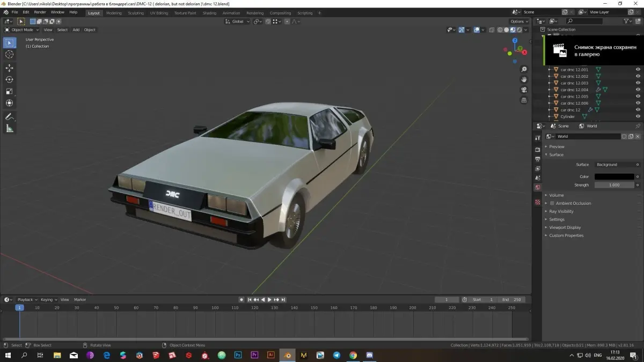Toggle the camera view icon
644x362 pixels.
(x=524, y=90)
